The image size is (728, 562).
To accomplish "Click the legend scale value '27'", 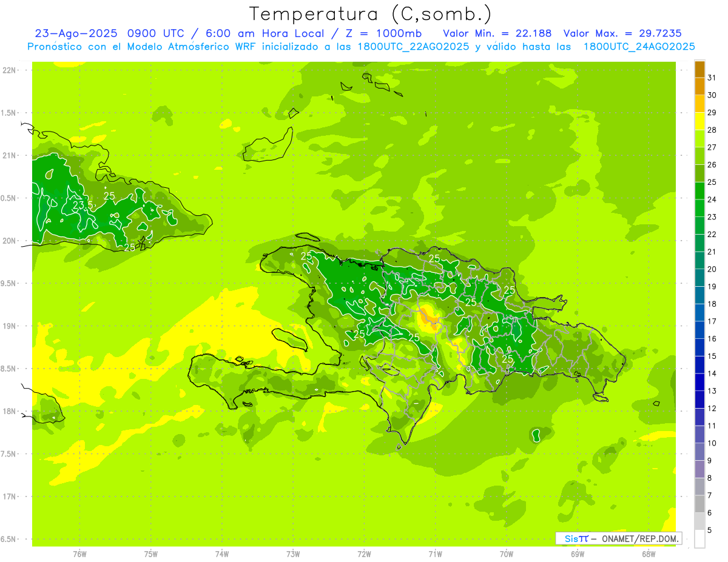I will [712, 147].
